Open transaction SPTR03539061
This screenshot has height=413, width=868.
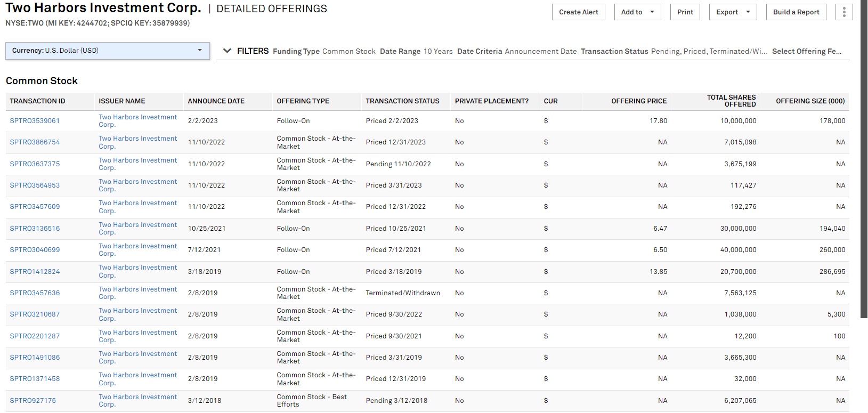point(35,121)
